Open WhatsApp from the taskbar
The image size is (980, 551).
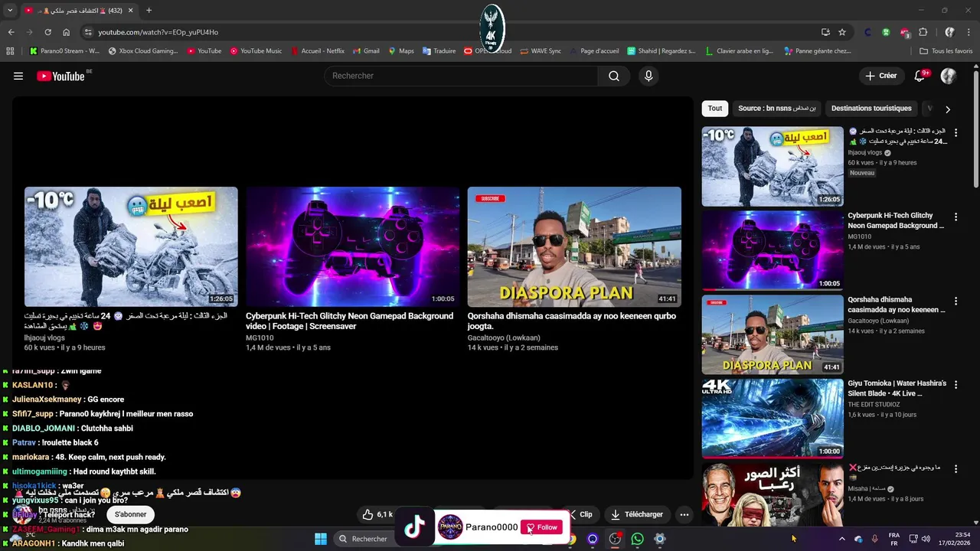coord(637,539)
